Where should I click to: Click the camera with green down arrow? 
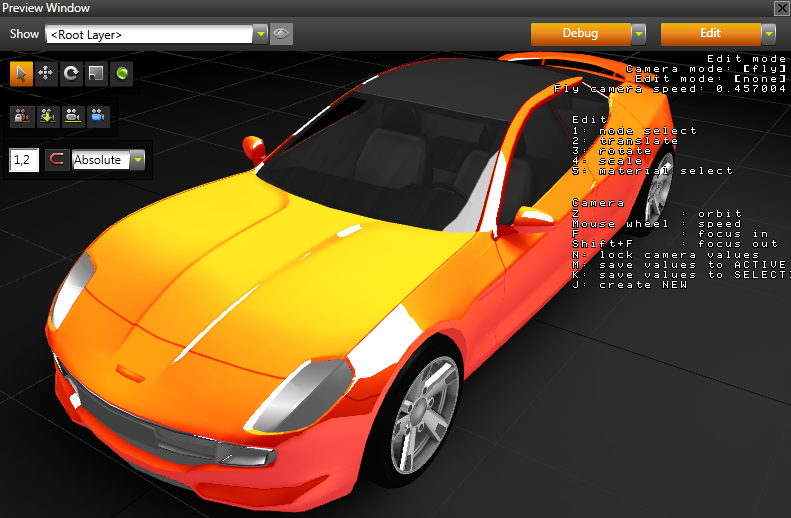[x=46, y=116]
